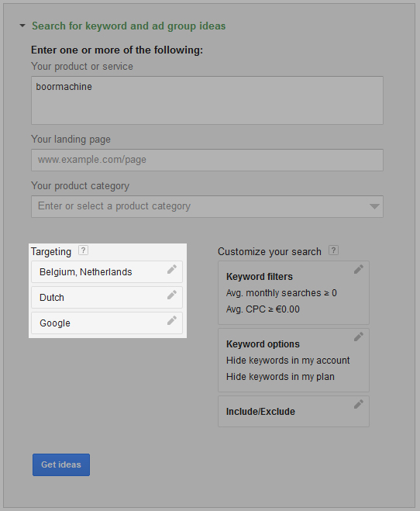Image resolution: width=420 pixels, height=511 pixels.
Task: Open the Keyword filters panel
Action: tap(294, 292)
